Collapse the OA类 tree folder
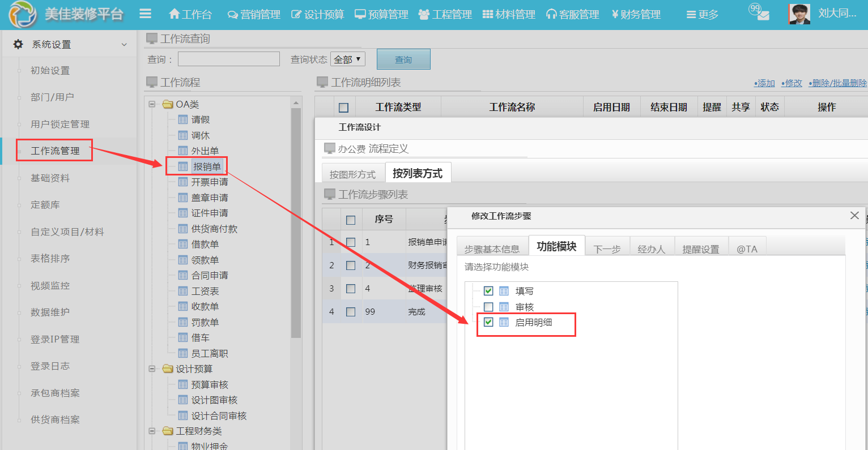Viewport: 868px width, 450px height. (152, 104)
